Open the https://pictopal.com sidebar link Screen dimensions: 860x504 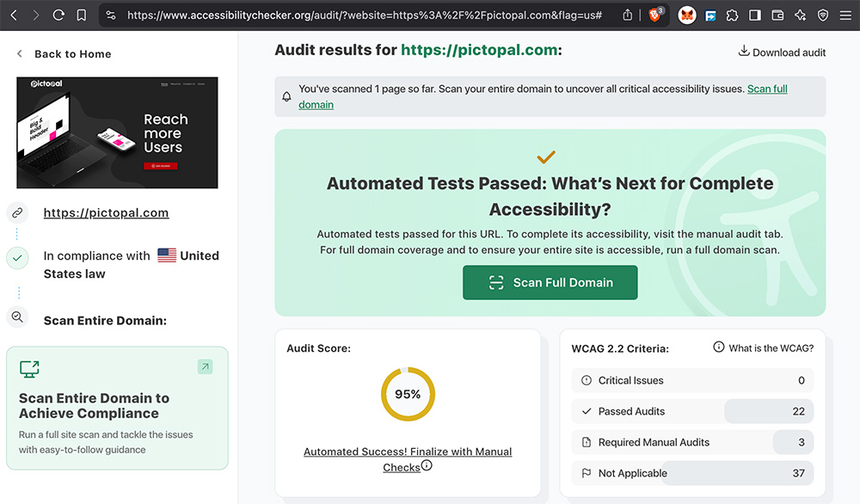point(106,212)
